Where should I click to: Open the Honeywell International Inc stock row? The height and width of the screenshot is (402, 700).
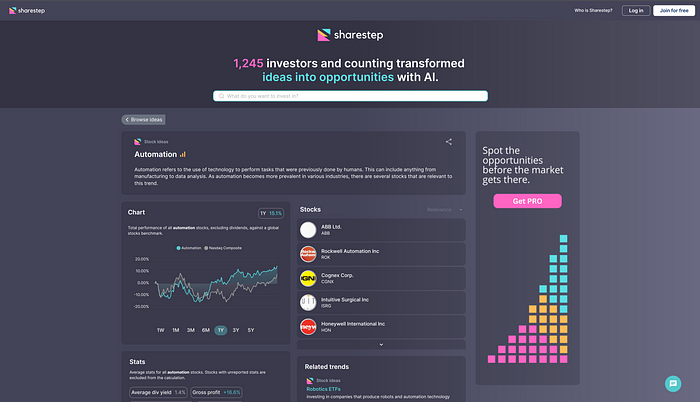point(381,327)
